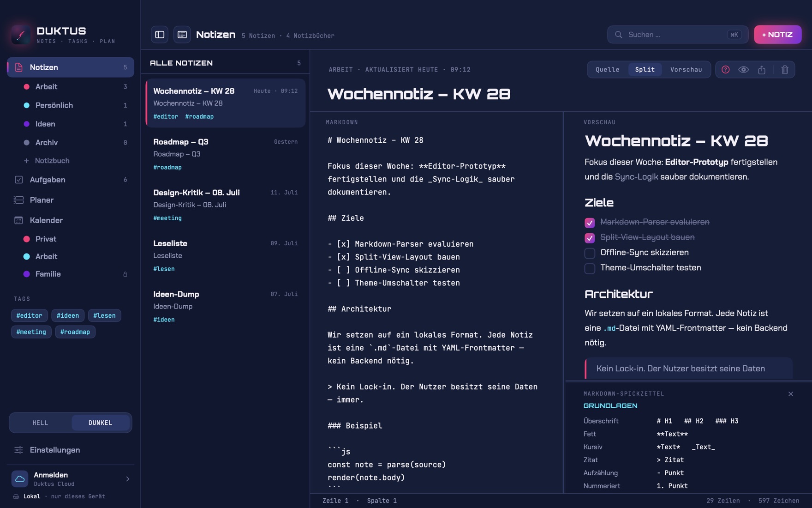The width and height of the screenshot is (812, 508).
Task: Open the Ideen-Dump note
Action: pos(226,307)
